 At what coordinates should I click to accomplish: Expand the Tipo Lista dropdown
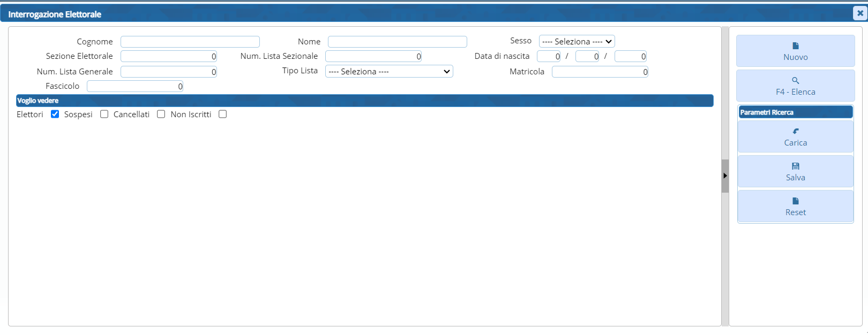pos(389,72)
